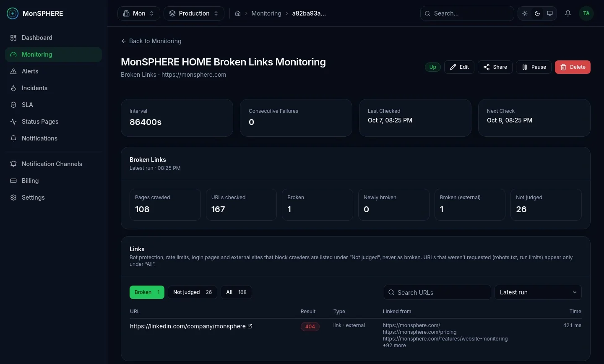Click the green Up status badge
604x364 pixels.
pyautogui.click(x=433, y=67)
